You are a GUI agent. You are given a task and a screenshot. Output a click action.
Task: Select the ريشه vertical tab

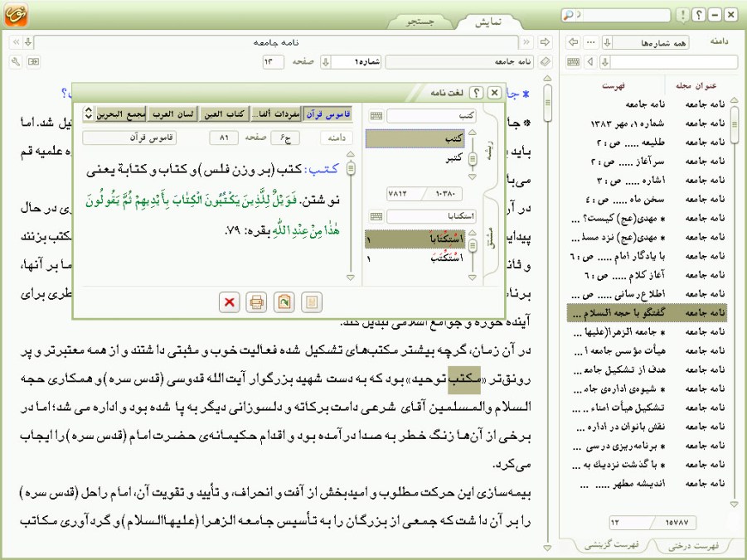click(x=491, y=149)
